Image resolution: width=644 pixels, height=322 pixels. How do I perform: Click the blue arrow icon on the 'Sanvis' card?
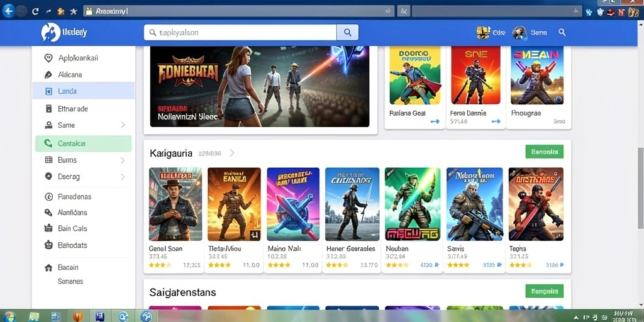coord(499,265)
